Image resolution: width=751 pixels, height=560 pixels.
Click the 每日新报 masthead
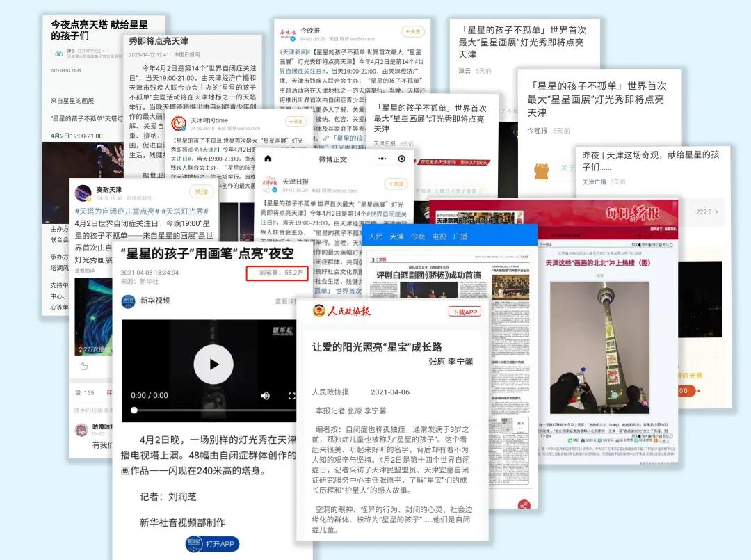tap(632, 213)
